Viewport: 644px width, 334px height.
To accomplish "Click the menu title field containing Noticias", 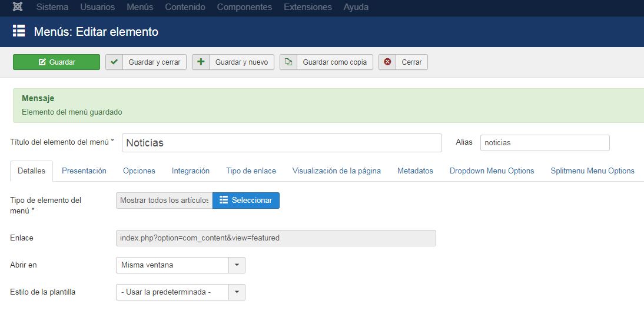I will point(282,143).
